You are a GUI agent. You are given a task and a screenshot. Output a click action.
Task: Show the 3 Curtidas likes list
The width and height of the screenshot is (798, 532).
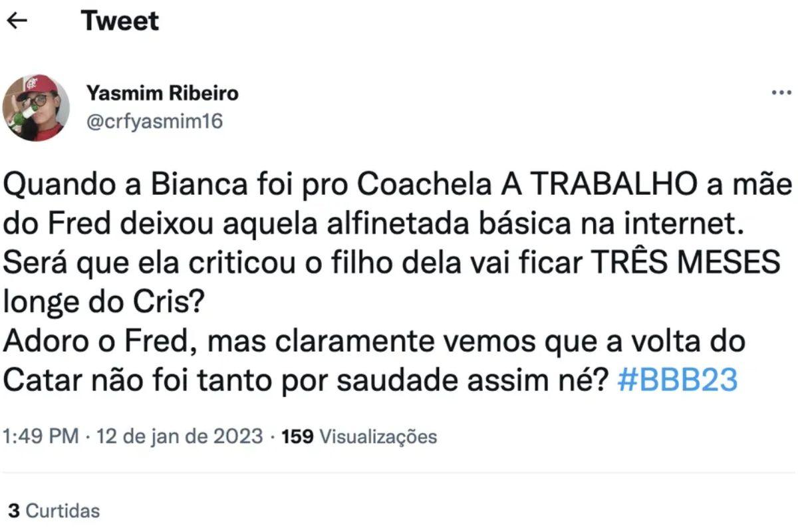53,511
